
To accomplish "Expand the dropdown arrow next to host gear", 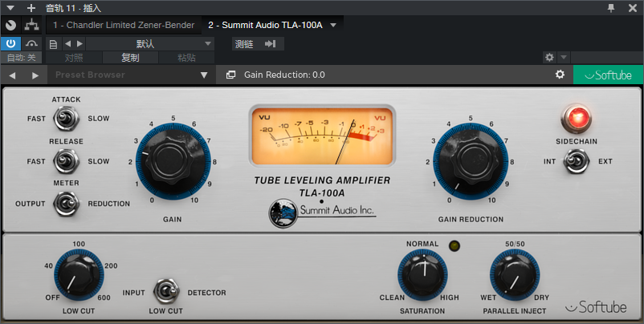I will pyautogui.click(x=564, y=58).
